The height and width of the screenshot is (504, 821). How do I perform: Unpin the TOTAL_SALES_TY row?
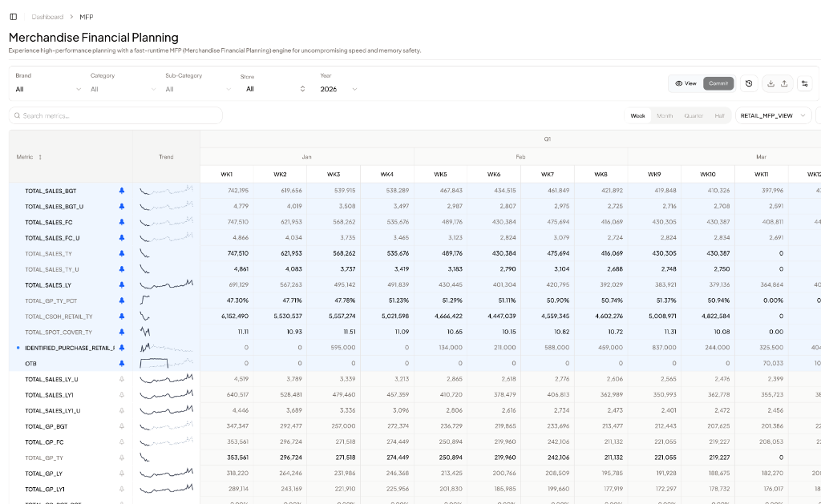click(x=122, y=254)
